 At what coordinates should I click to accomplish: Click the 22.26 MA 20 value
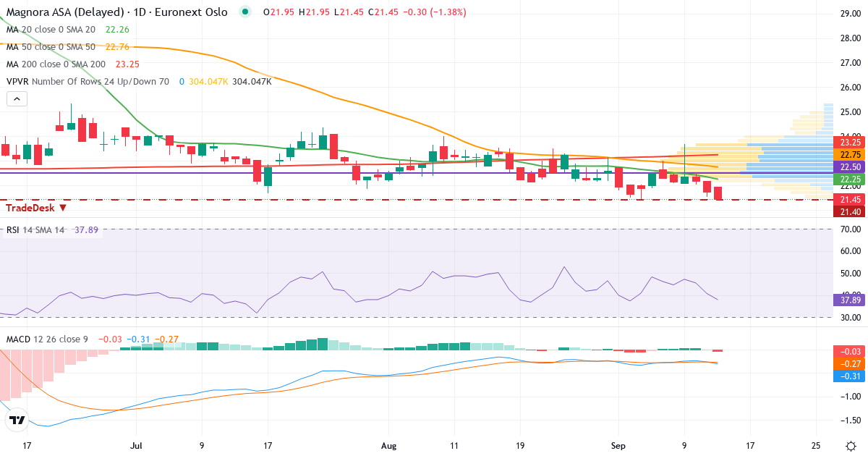(x=117, y=30)
